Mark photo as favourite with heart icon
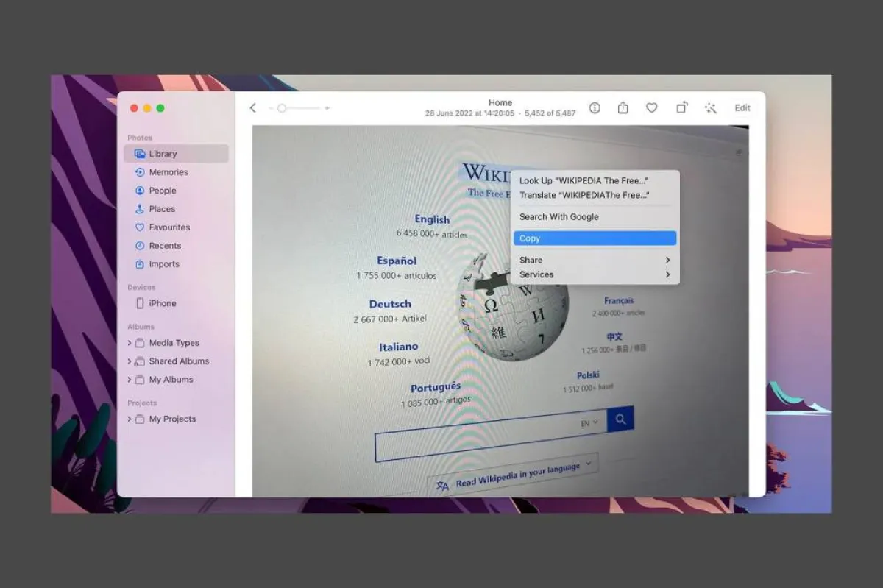The height and width of the screenshot is (588, 883). click(x=651, y=108)
